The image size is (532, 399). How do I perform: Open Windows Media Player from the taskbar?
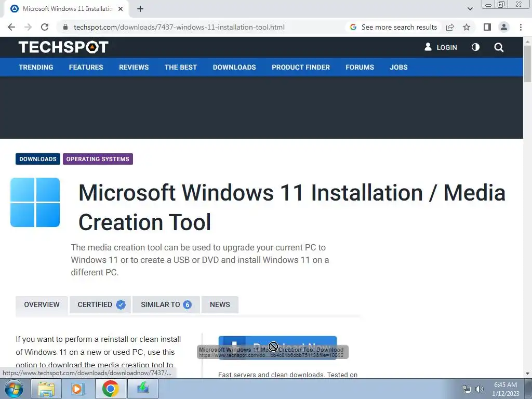pyautogui.click(x=77, y=389)
